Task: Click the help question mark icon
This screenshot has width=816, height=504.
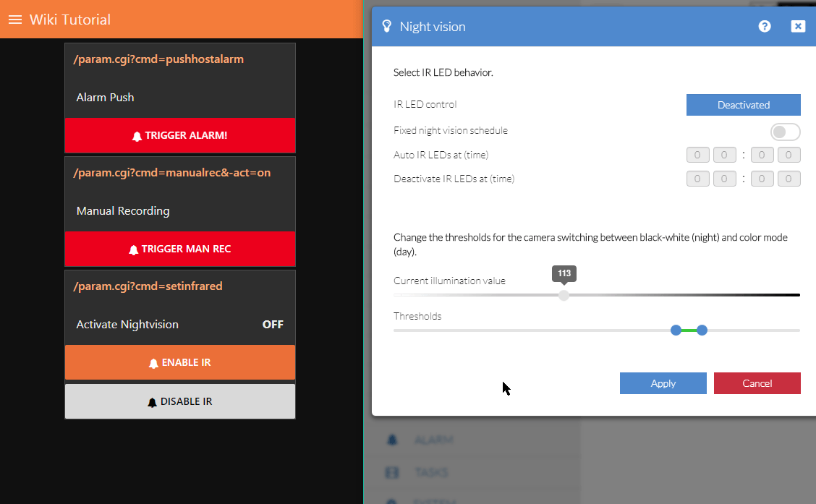Action: click(x=765, y=27)
